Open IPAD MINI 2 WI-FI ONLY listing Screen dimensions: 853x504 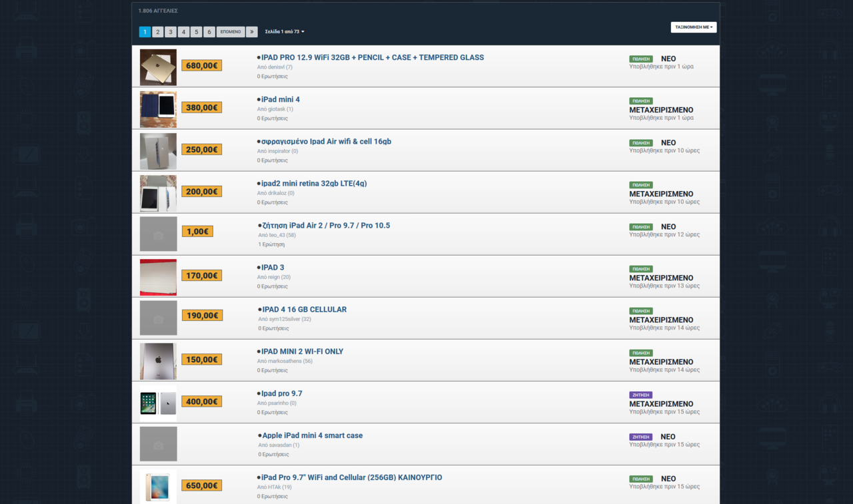pyautogui.click(x=303, y=352)
